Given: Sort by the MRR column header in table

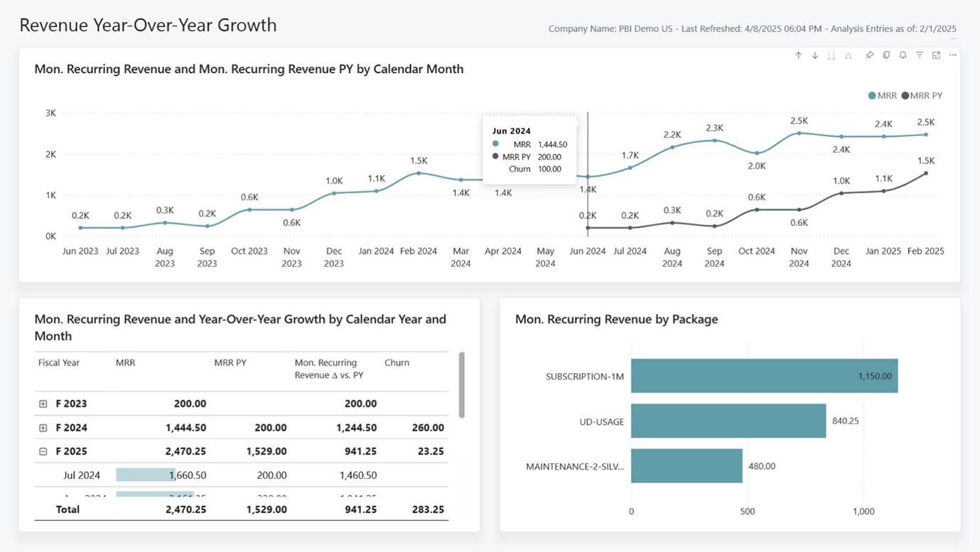Looking at the screenshot, I should (125, 362).
